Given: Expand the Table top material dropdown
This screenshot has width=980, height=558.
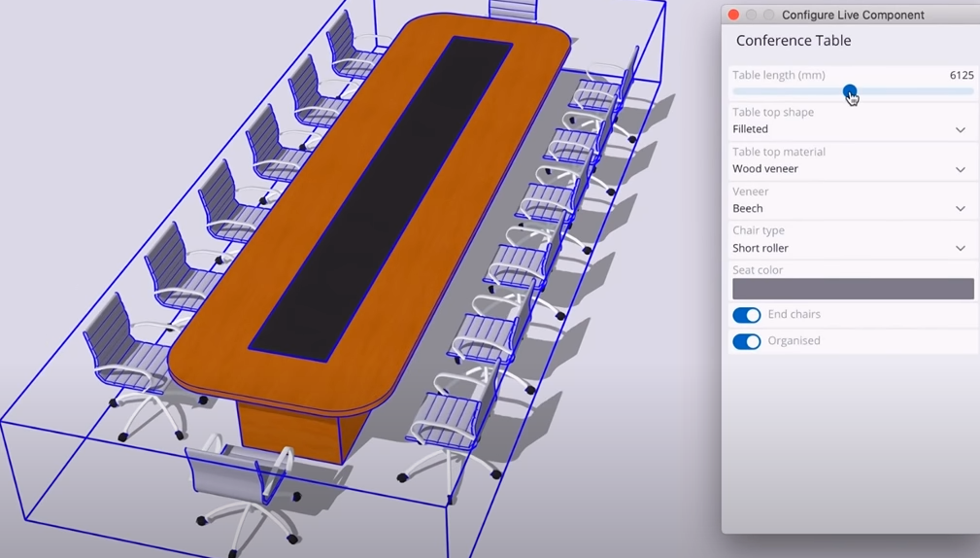Looking at the screenshot, I should [x=852, y=169].
